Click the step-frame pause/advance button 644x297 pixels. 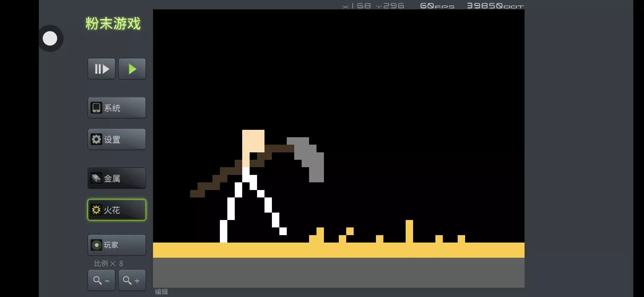[101, 69]
